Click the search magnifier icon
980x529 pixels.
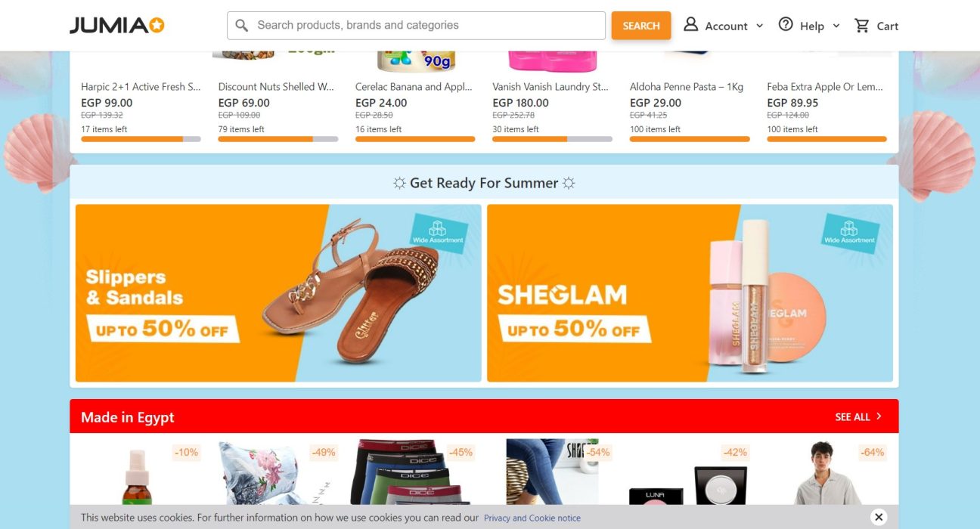pos(242,26)
